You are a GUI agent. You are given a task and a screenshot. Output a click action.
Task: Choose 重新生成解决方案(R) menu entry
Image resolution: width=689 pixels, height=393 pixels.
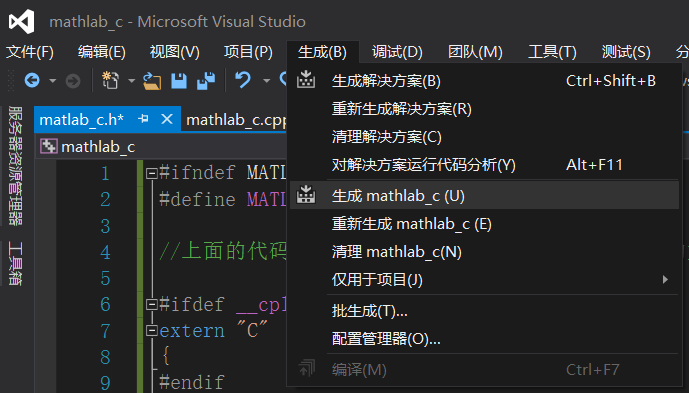tap(484, 109)
